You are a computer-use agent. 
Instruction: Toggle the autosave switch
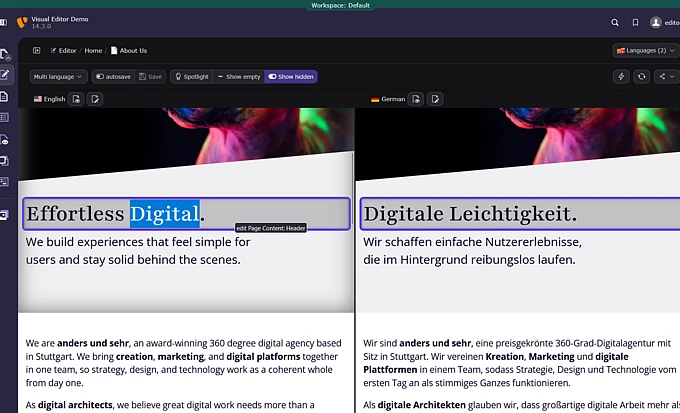tap(113, 77)
